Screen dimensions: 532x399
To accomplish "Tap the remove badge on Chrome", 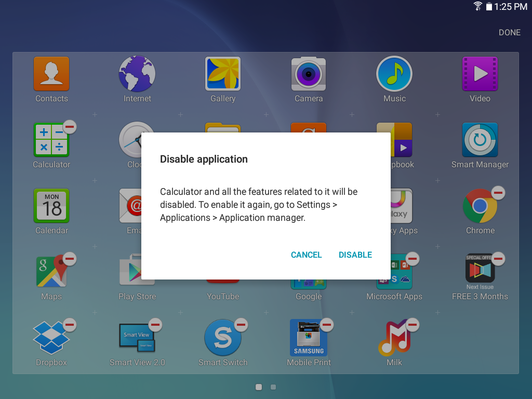I will click(x=498, y=193).
